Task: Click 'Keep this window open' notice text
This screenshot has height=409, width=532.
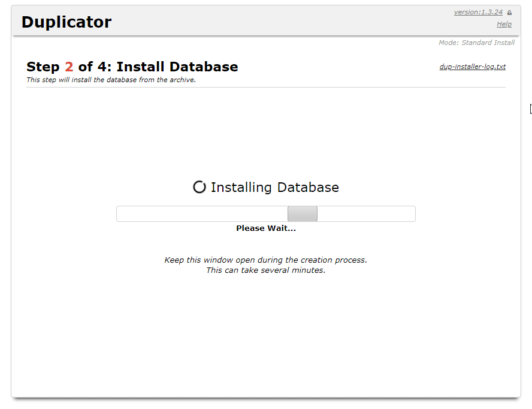Action: pos(265,260)
